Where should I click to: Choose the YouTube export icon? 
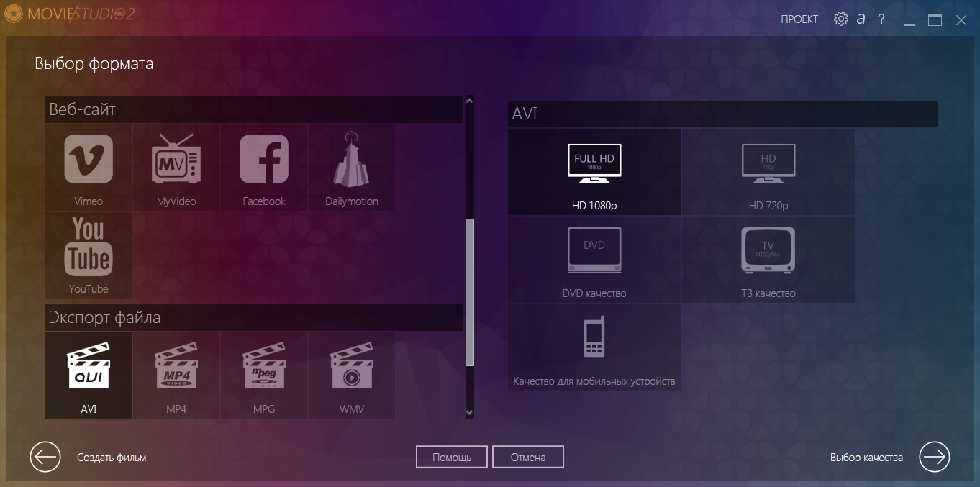pyautogui.click(x=89, y=255)
